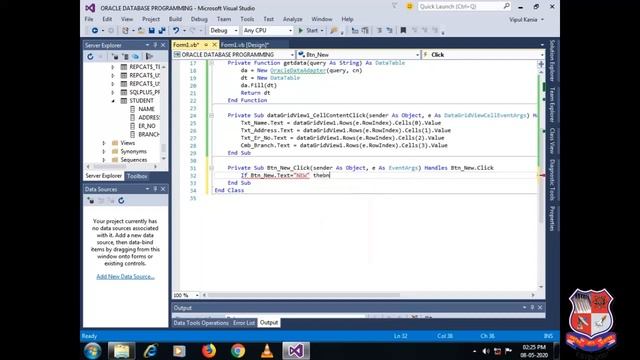The image size is (640, 360).
Task: Open the Project menu
Action: [x=151, y=19]
